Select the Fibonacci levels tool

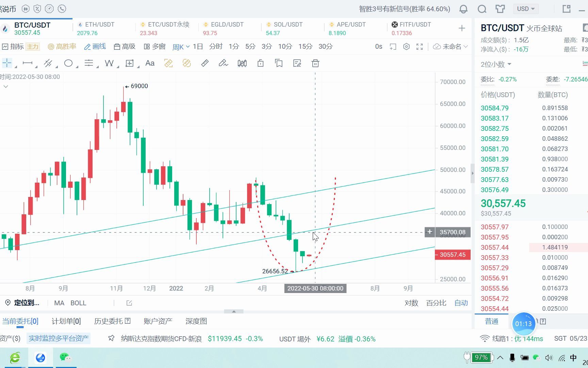89,63
